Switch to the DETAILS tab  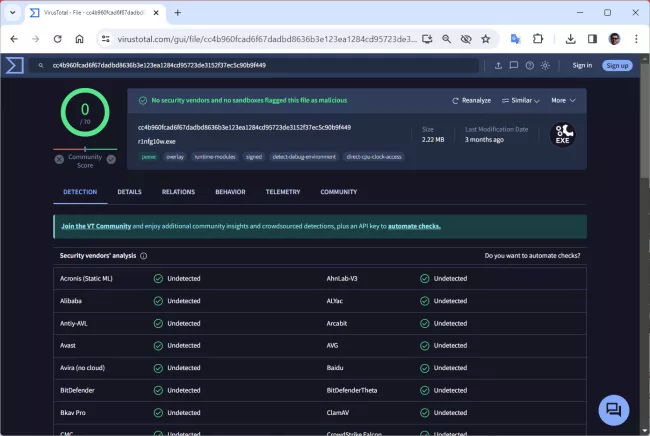pos(129,192)
